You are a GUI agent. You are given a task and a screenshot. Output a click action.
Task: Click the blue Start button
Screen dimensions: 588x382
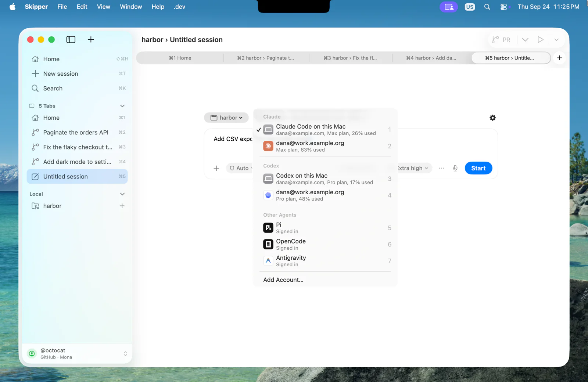point(478,168)
